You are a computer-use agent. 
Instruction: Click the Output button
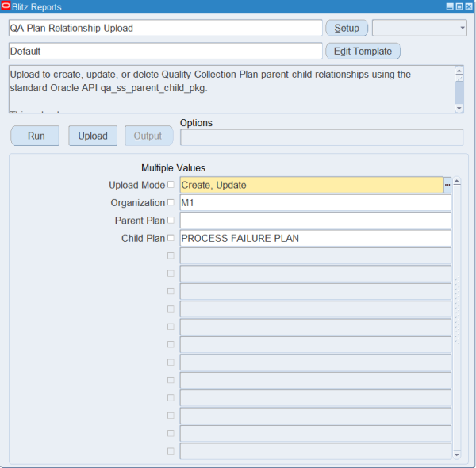149,136
